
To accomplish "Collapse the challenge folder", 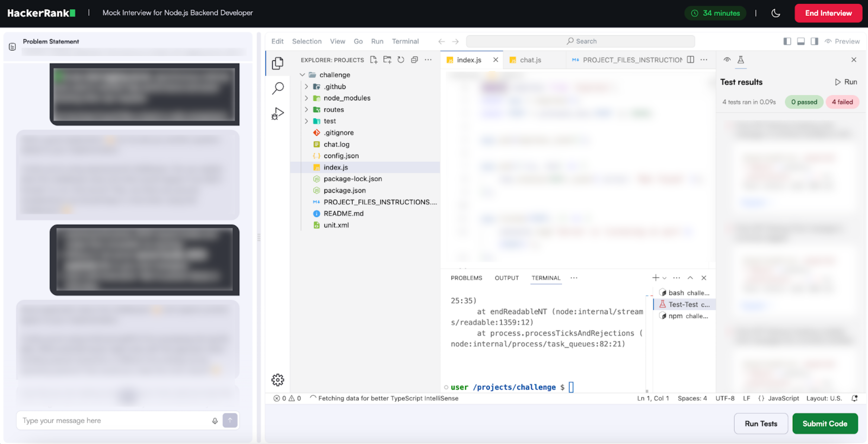I will 302,75.
